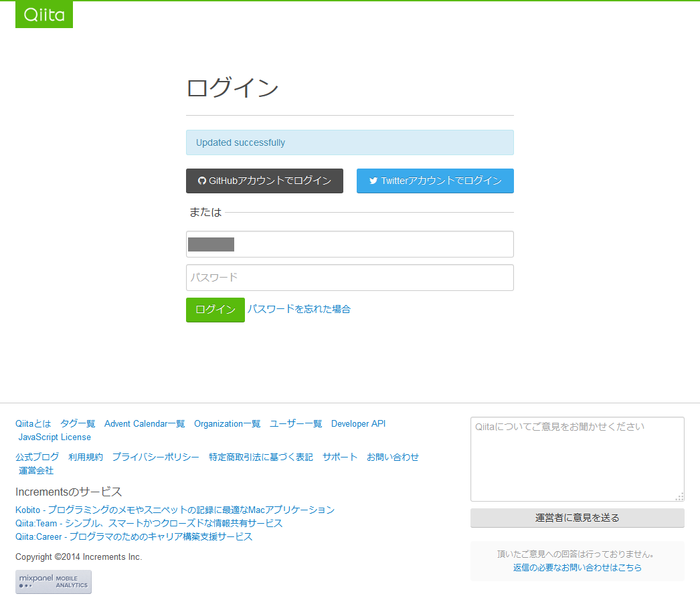
Task: Open パスワードを忘れた場合 link
Action: (298, 309)
